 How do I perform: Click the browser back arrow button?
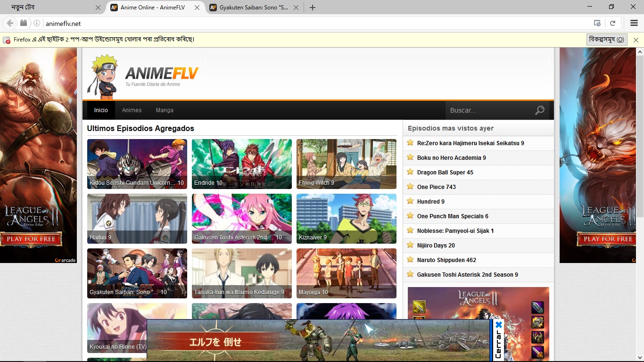pos(10,23)
